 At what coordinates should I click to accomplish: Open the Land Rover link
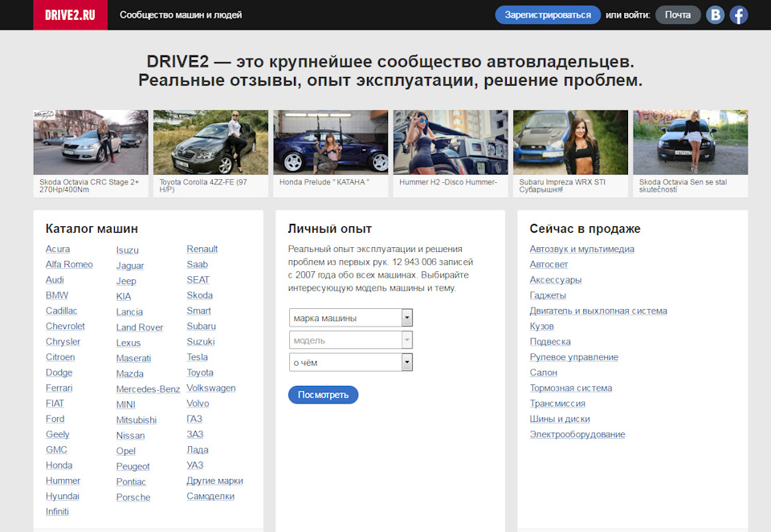pyautogui.click(x=140, y=327)
